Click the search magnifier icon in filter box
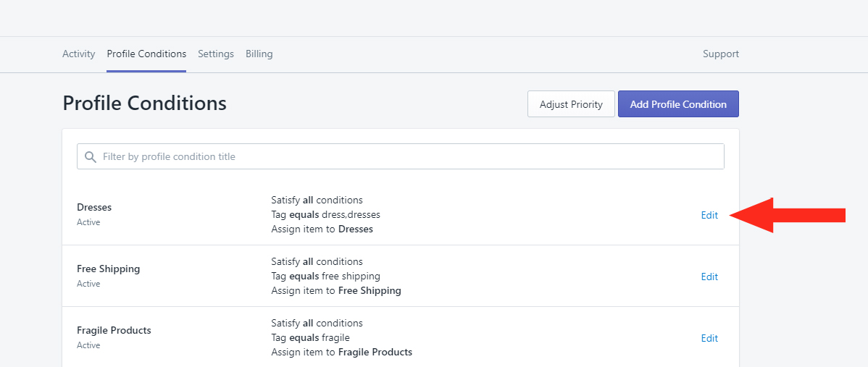 (x=91, y=157)
